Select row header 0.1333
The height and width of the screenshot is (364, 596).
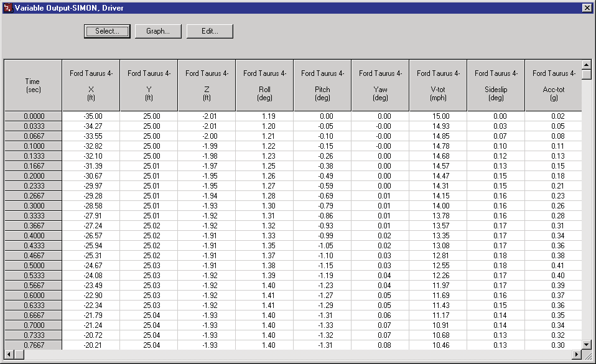(x=33, y=156)
